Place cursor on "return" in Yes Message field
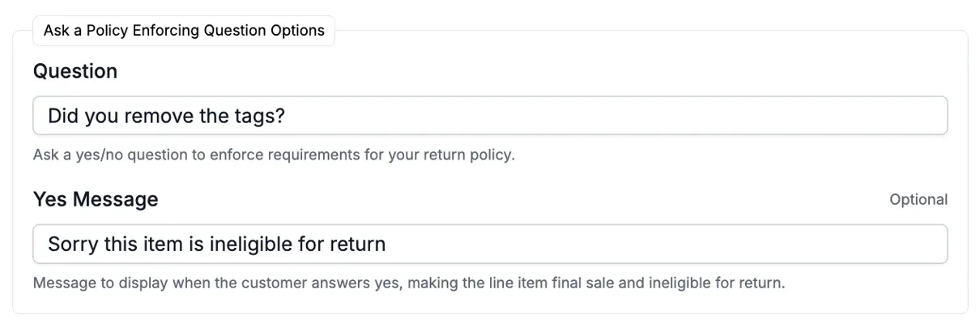980x332 pixels. pos(359,244)
